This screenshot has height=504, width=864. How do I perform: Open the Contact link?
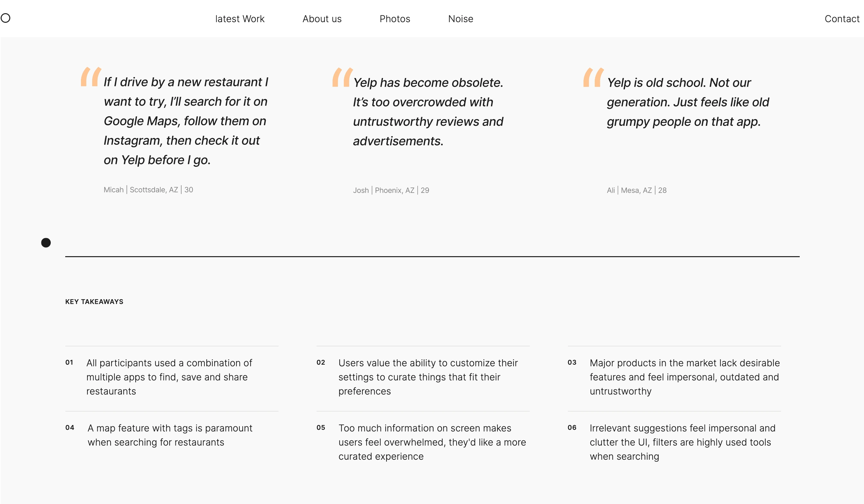(842, 19)
